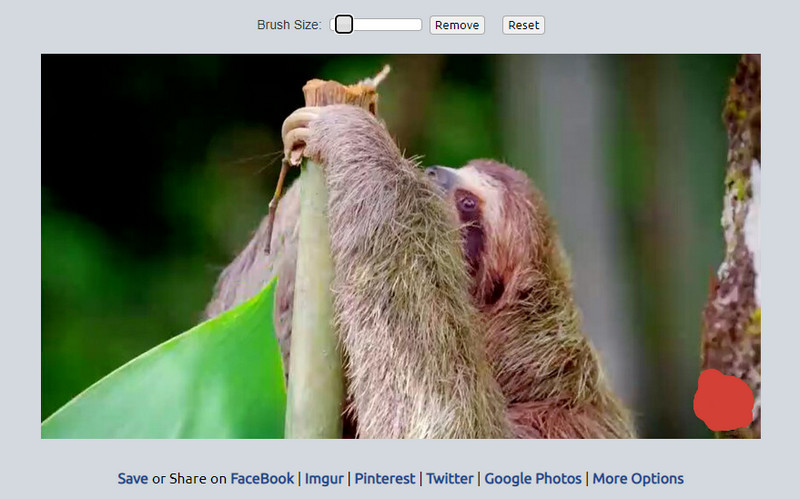This screenshot has height=499, width=800.
Task: Click the broken top of the bamboo stalk
Action: coord(341,93)
